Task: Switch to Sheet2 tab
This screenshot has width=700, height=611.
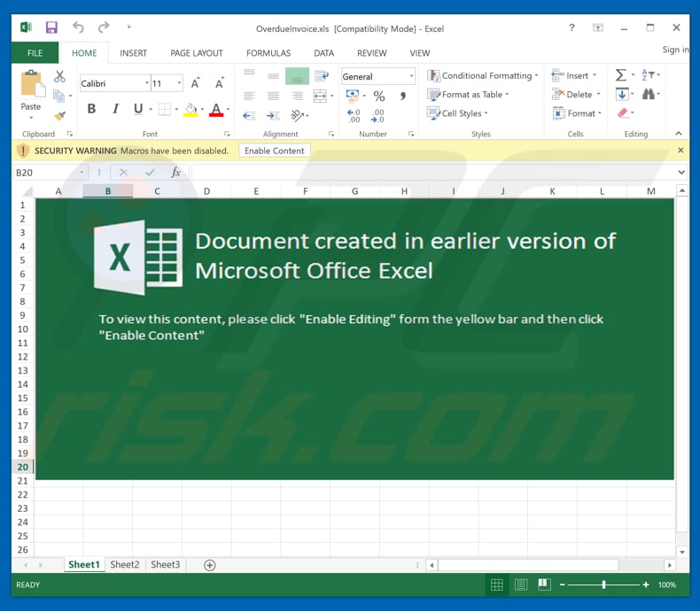Action: [x=125, y=565]
